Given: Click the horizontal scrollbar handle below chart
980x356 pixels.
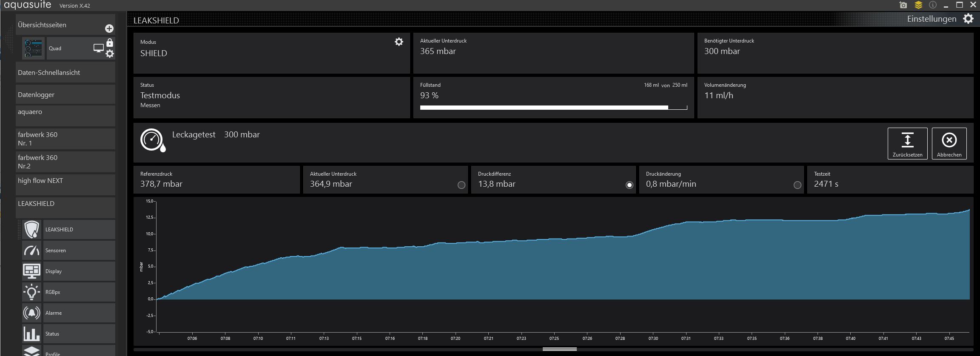Looking at the screenshot, I should click(560, 349).
